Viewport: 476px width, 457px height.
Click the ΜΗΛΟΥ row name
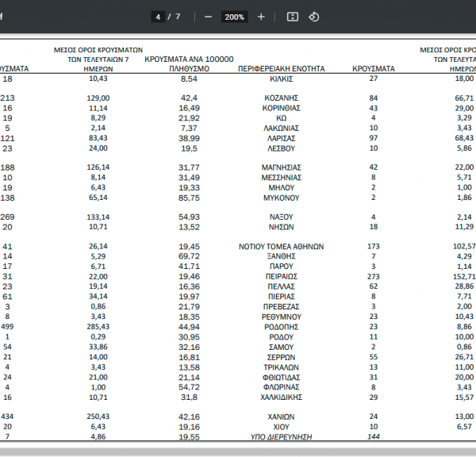click(282, 188)
